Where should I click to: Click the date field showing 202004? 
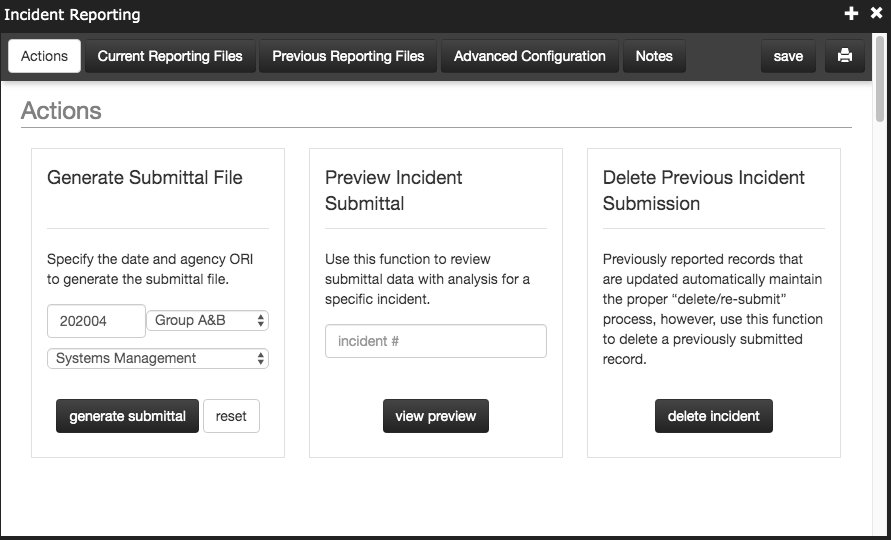coord(96,321)
